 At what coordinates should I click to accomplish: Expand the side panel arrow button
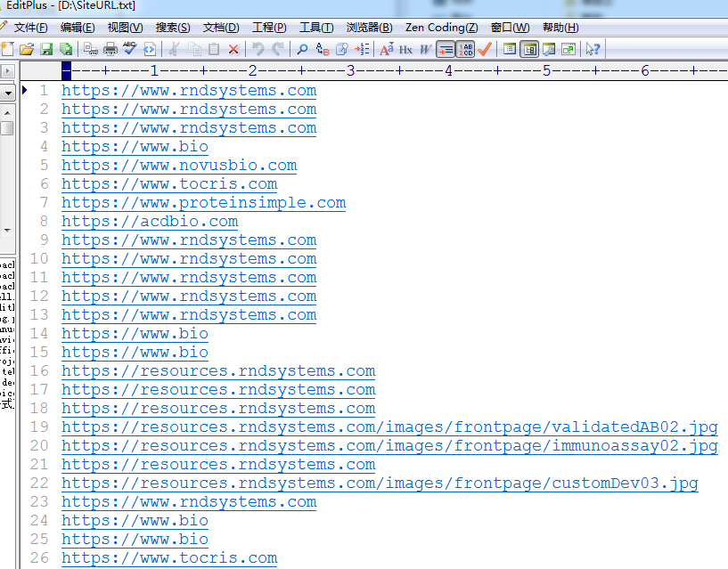[7, 71]
